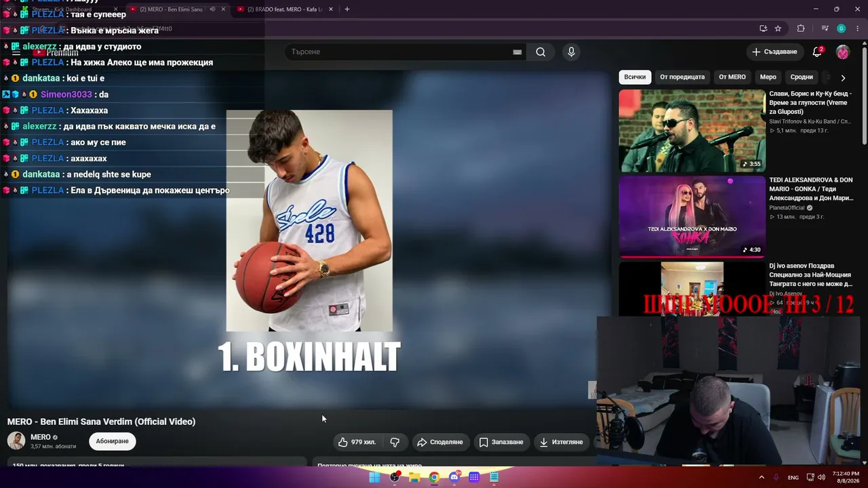Open Google Chrome from the taskbar
The height and width of the screenshot is (488, 868).
tap(434, 477)
